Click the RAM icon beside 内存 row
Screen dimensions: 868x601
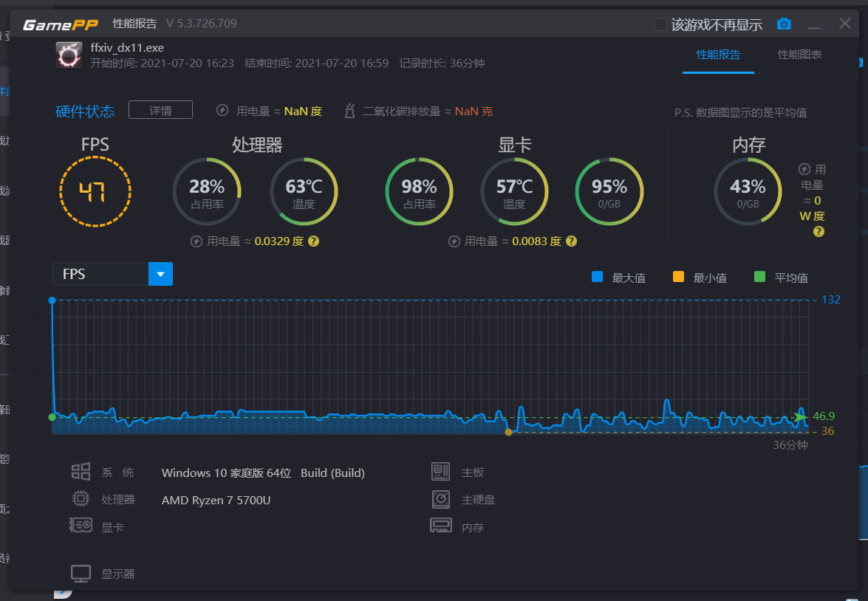pos(440,526)
